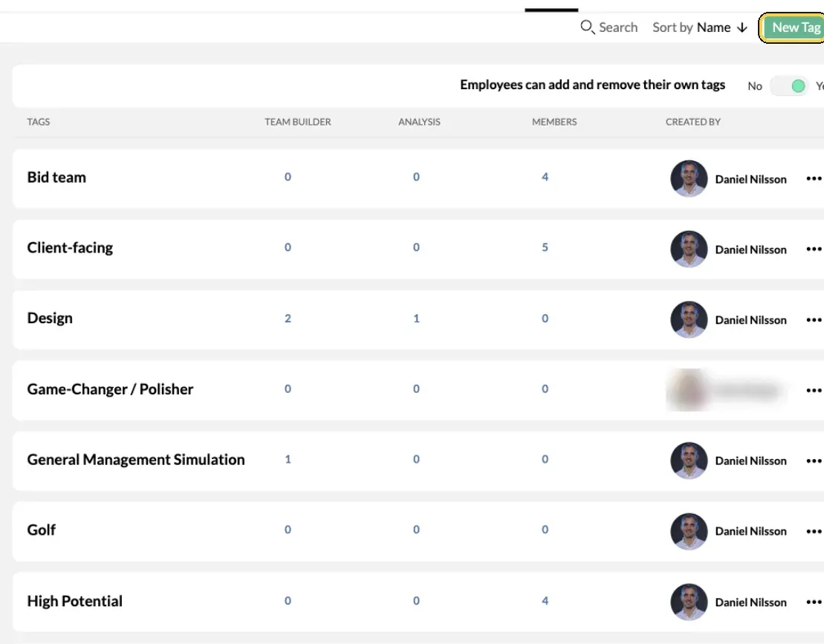Click Daniel Nilsson name in High Potential row
Screen dimensions: 824x644
[x=751, y=602]
